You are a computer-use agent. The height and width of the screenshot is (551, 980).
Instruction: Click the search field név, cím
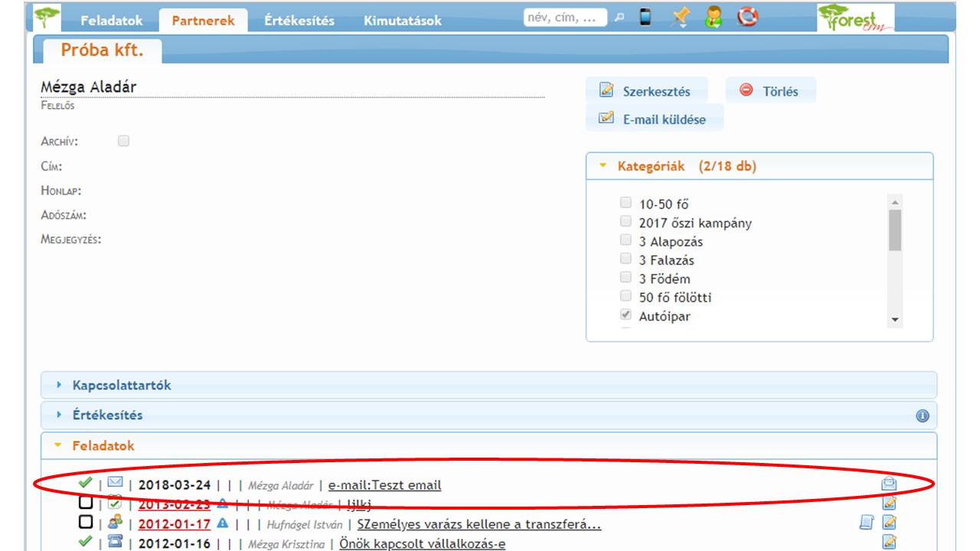[565, 18]
